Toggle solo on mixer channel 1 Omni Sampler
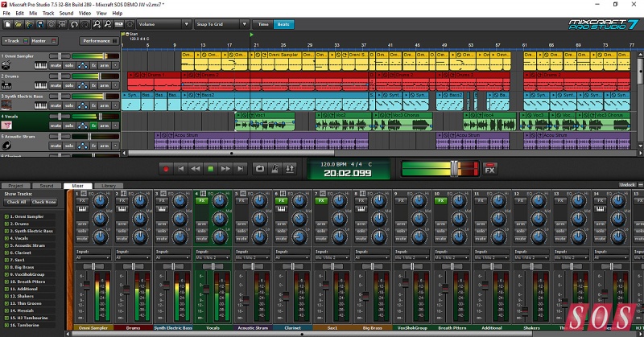 (x=82, y=231)
